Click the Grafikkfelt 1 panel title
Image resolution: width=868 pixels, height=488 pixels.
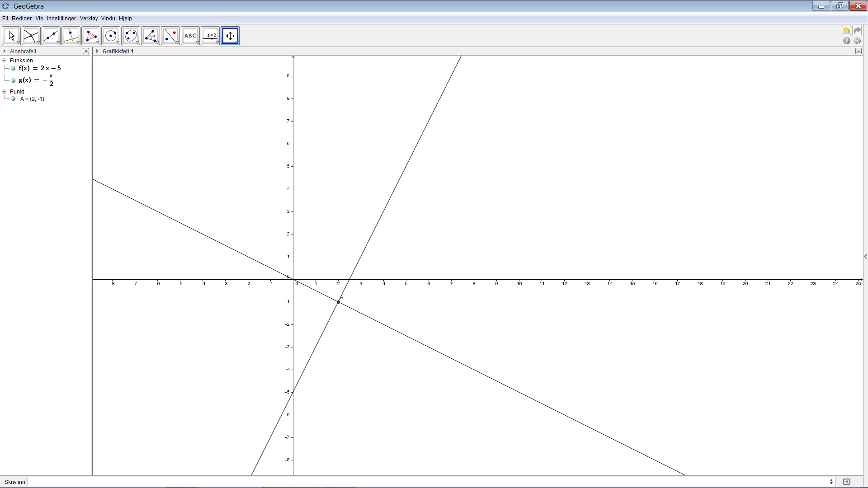coord(118,52)
